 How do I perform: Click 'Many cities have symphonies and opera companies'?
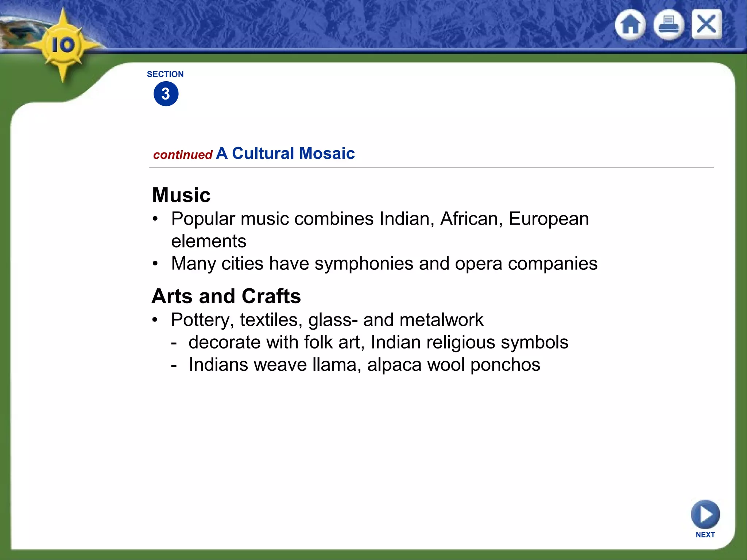pos(384,264)
